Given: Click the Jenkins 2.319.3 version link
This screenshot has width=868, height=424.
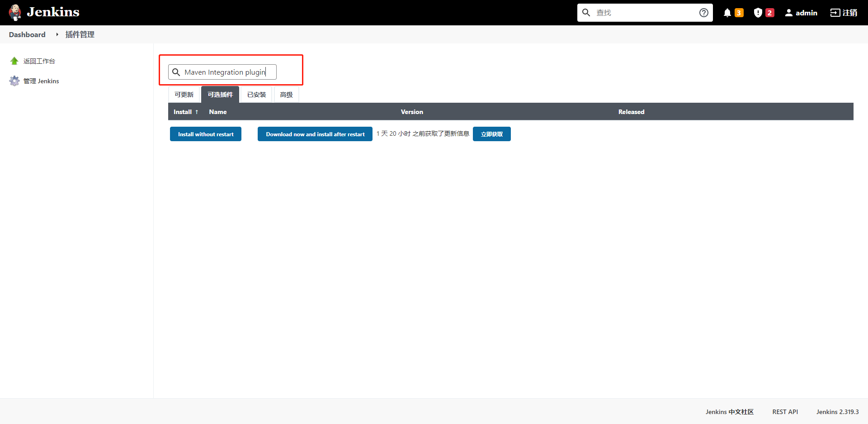Looking at the screenshot, I should click(837, 412).
